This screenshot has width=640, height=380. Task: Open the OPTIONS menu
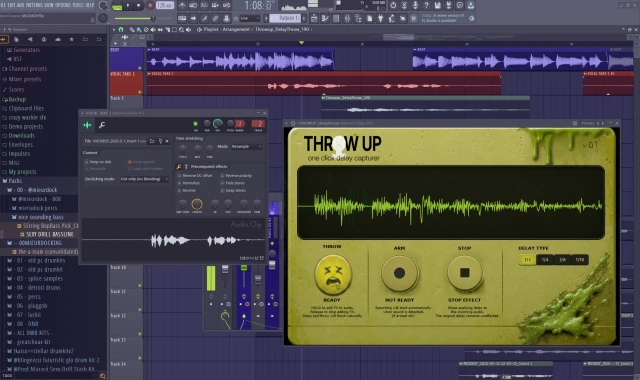(x=64, y=5)
